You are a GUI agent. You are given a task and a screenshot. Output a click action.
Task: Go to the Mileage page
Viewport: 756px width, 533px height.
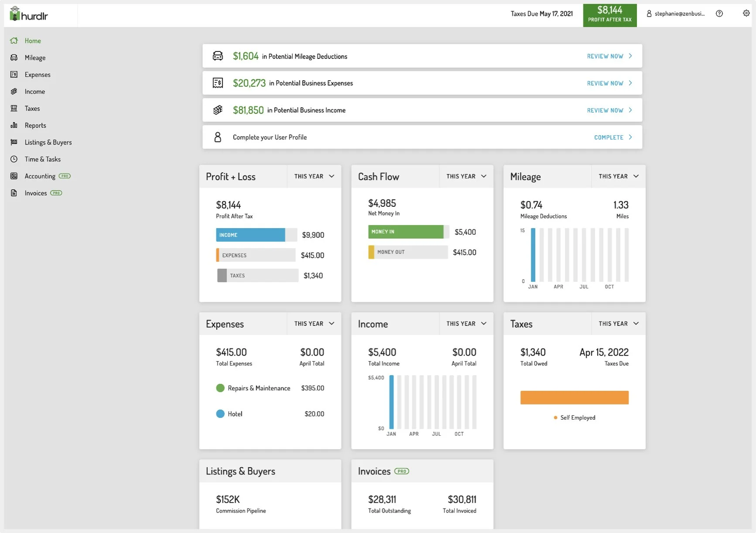point(35,58)
